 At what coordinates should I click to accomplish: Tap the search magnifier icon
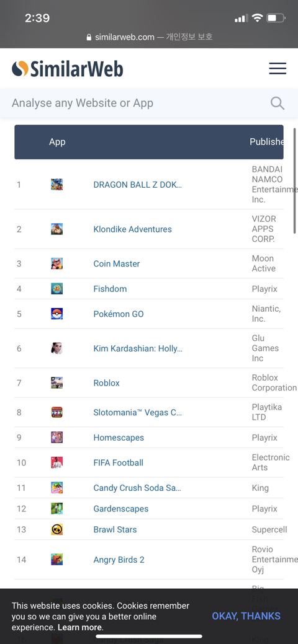(278, 103)
